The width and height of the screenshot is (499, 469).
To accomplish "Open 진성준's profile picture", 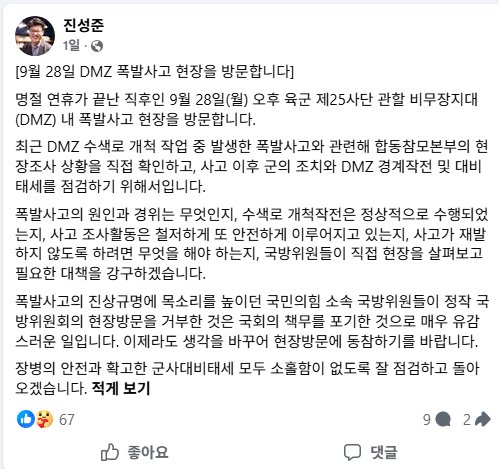I will (x=35, y=36).
